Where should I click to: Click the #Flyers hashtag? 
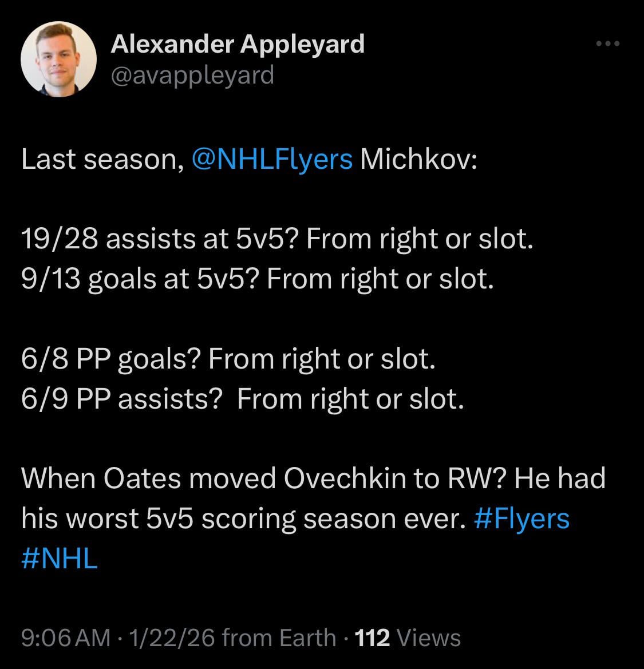click(522, 518)
